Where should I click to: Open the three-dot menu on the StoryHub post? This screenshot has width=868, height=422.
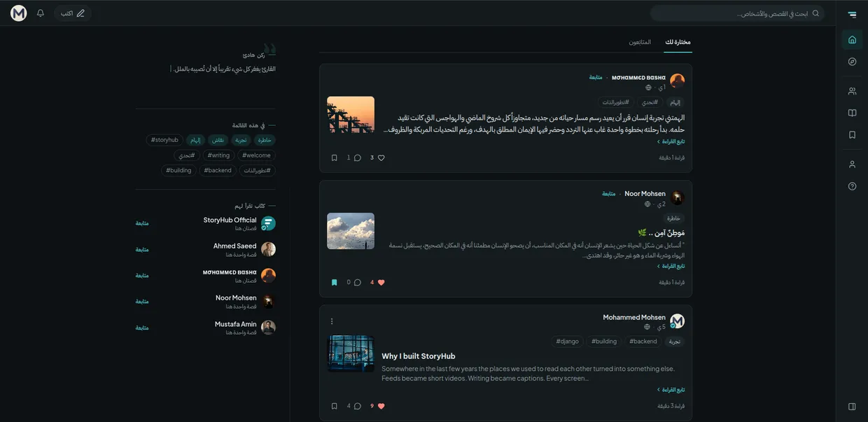pyautogui.click(x=332, y=321)
